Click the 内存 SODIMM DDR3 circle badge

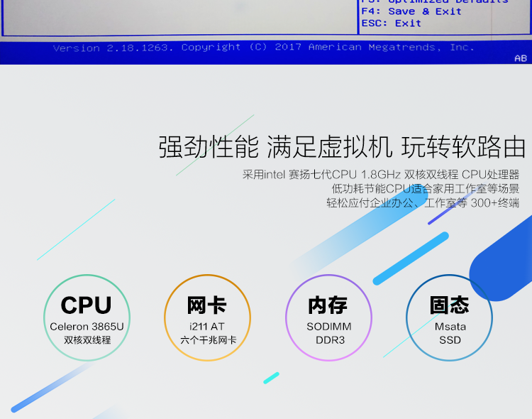click(328, 317)
